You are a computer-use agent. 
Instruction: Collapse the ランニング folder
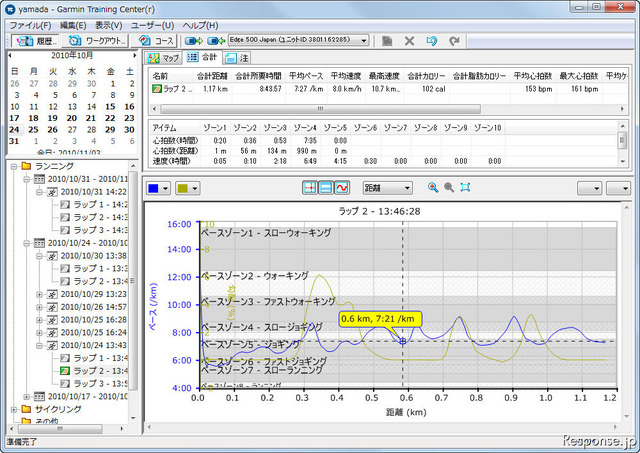(x=14, y=166)
